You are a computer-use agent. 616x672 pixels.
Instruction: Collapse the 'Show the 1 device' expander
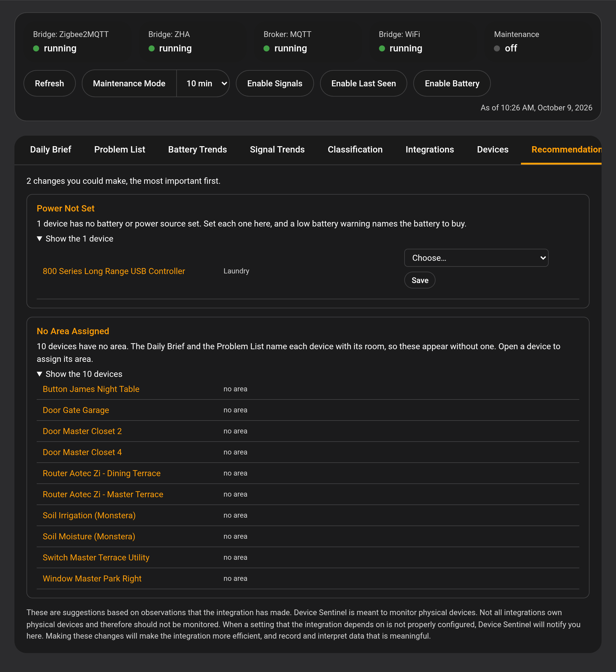pos(75,239)
